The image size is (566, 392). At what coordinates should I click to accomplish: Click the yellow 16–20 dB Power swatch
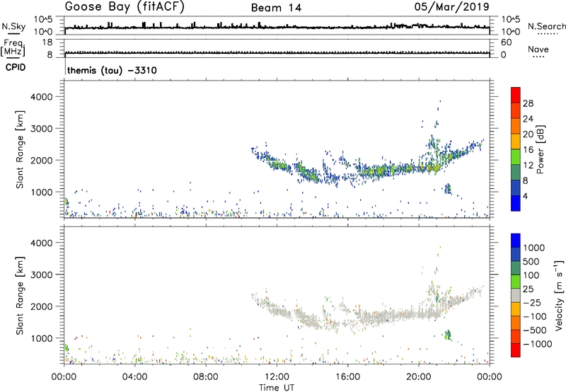tap(516, 141)
